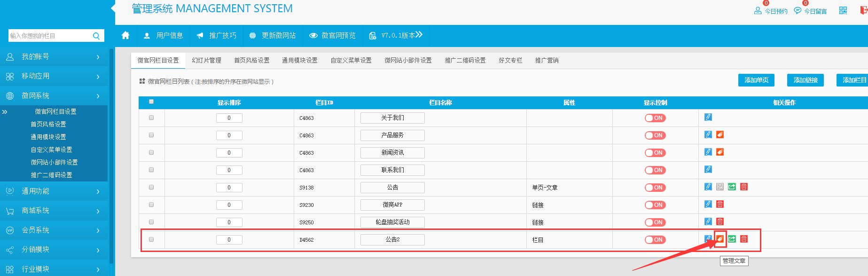This screenshot has height=276, width=868.
Task: Expand the 会员系统 sidebar section
Action: 54,230
